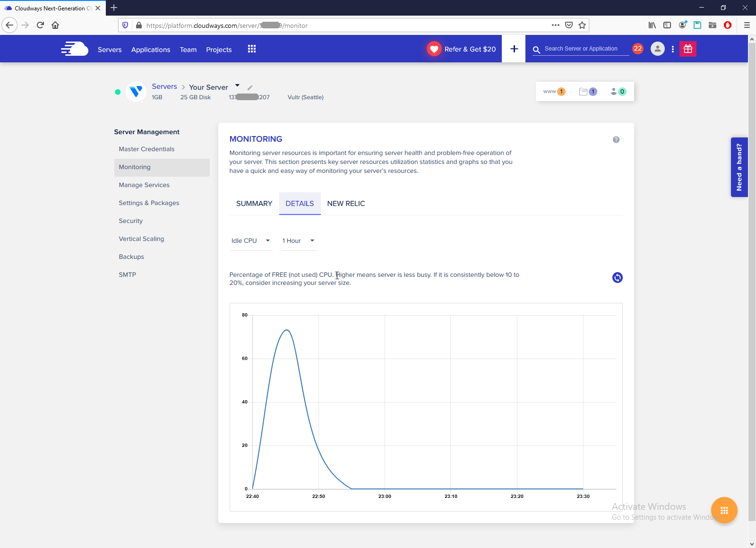Open the apps grid icon in navbar
The image size is (756, 548).
pos(252,49)
